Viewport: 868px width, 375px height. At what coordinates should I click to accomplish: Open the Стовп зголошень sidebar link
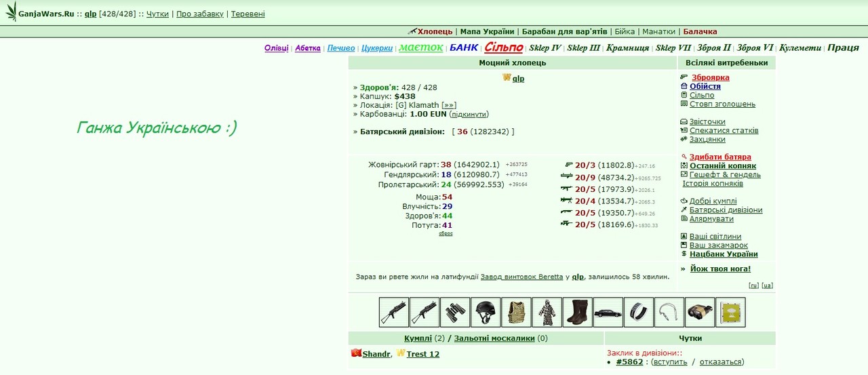(x=722, y=104)
